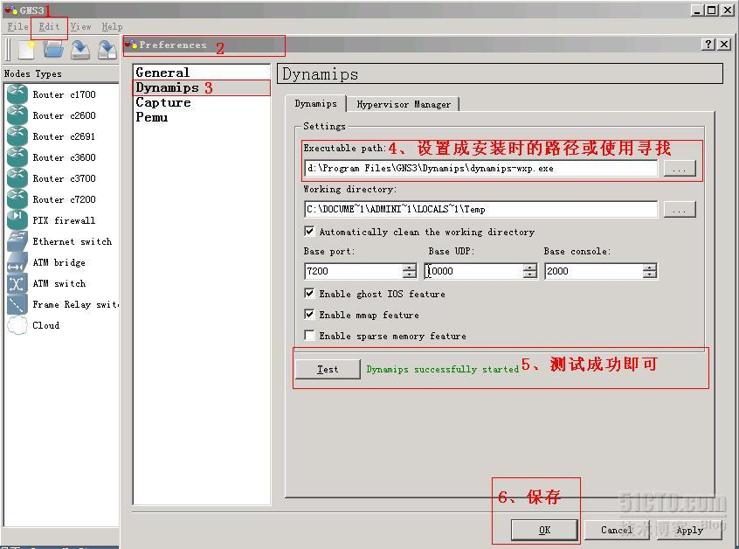The width and height of the screenshot is (739, 549).
Task: Select the Cloud node icon
Action: tap(17, 325)
